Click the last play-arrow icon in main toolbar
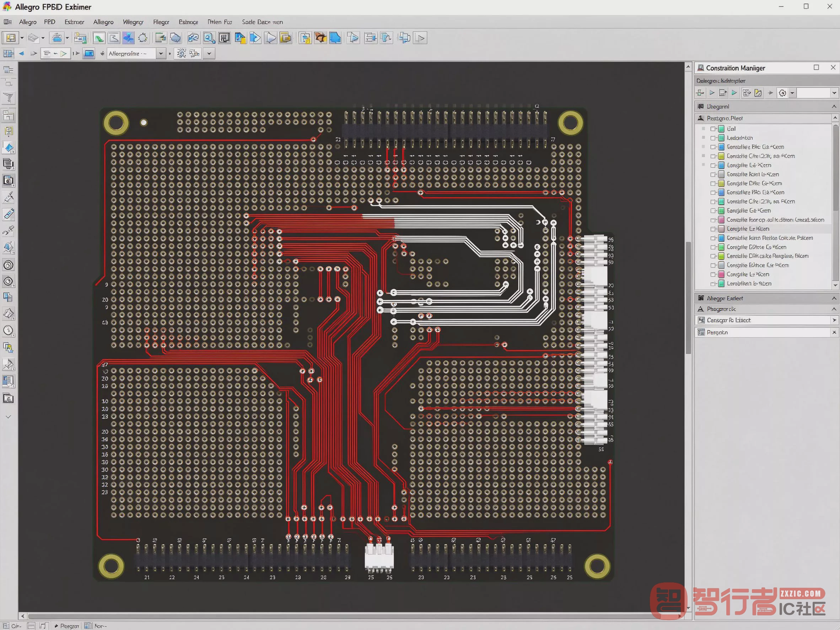Viewport: 840px width, 630px height. tap(420, 38)
